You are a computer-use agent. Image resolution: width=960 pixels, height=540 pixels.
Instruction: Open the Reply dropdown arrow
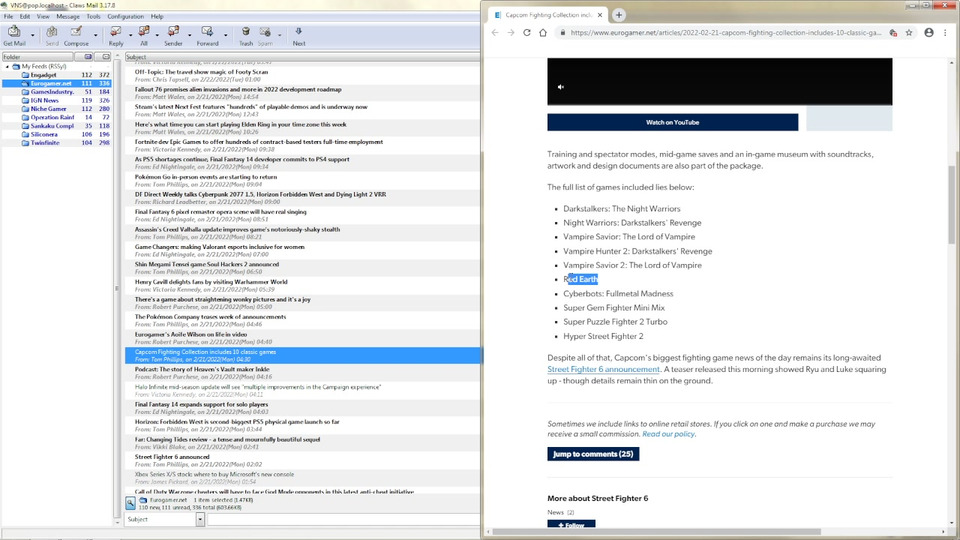[130, 35]
